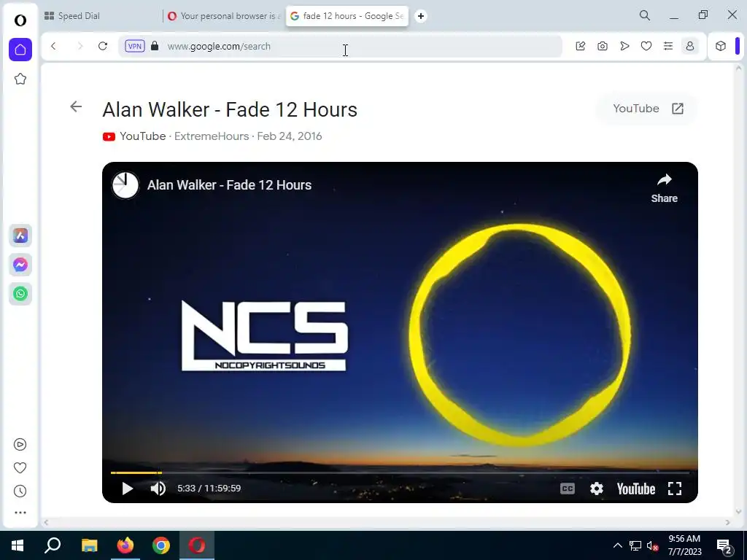Click the snapshot camera icon
747x560 pixels.
[x=602, y=46]
